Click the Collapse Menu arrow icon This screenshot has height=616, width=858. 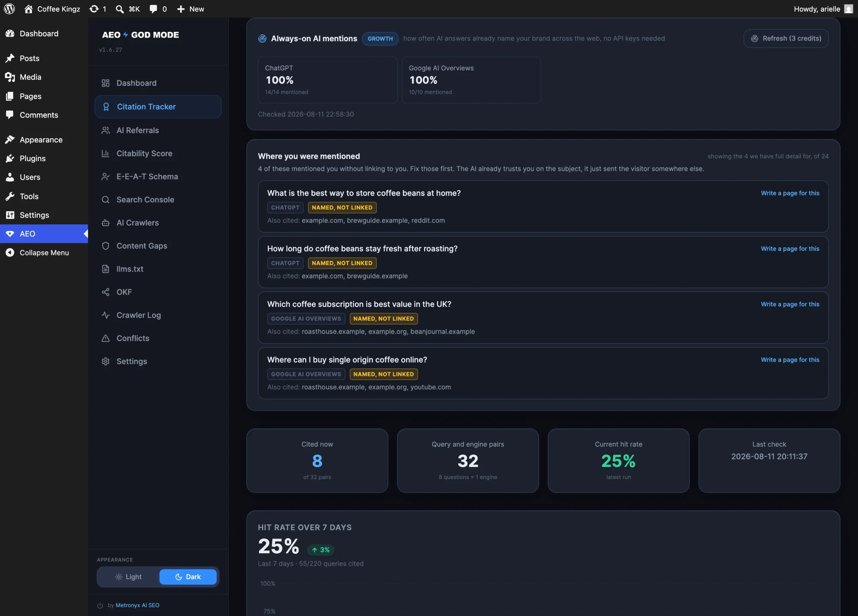10,252
